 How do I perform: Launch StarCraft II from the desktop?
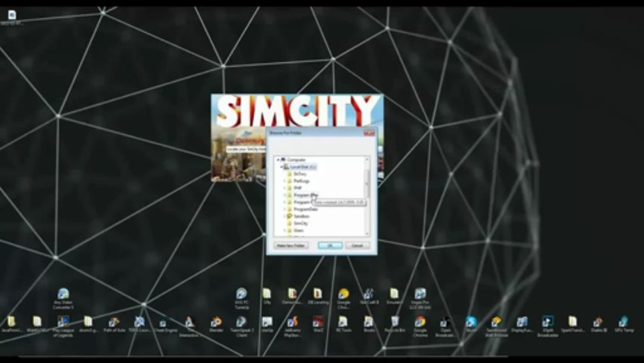369,297
